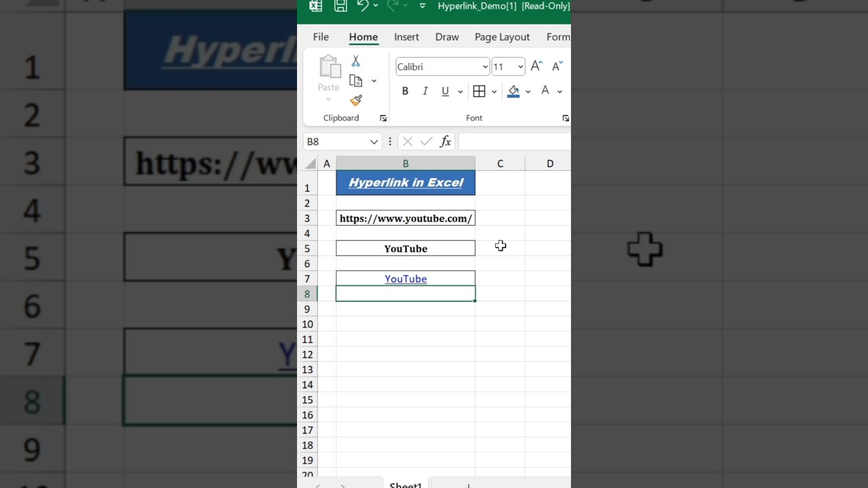868x488 pixels.
Task: Apply the Fill Color bucket
Action: (513, 91)
